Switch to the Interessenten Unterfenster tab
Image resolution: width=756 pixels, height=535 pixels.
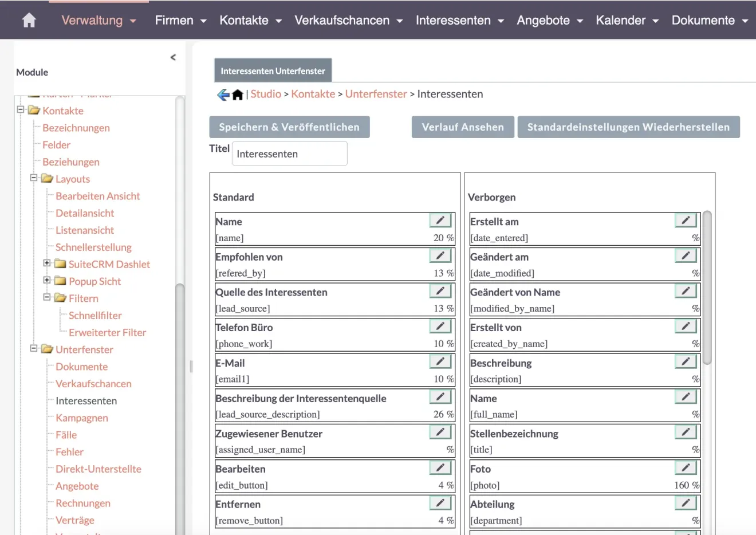273,70
